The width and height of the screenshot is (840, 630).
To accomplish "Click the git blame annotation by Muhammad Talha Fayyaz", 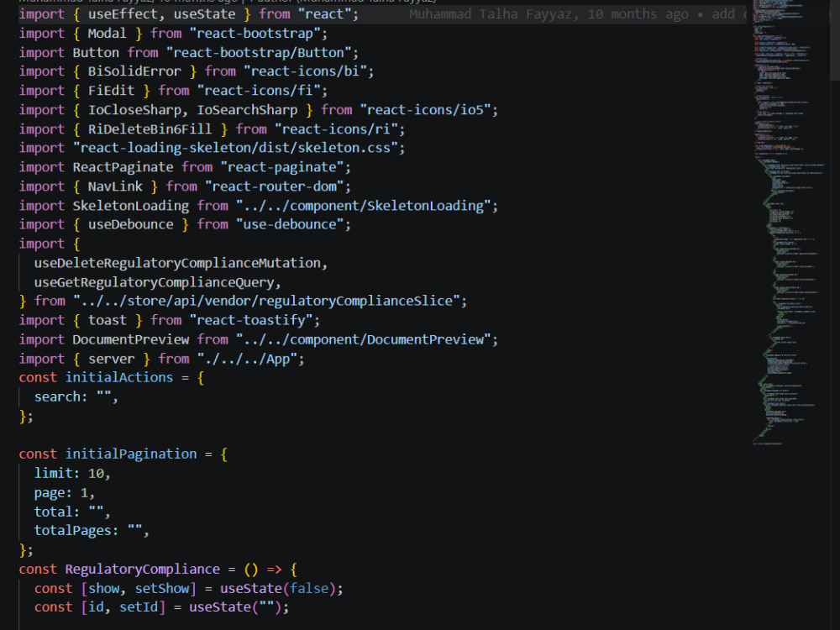I will point(577,14).
